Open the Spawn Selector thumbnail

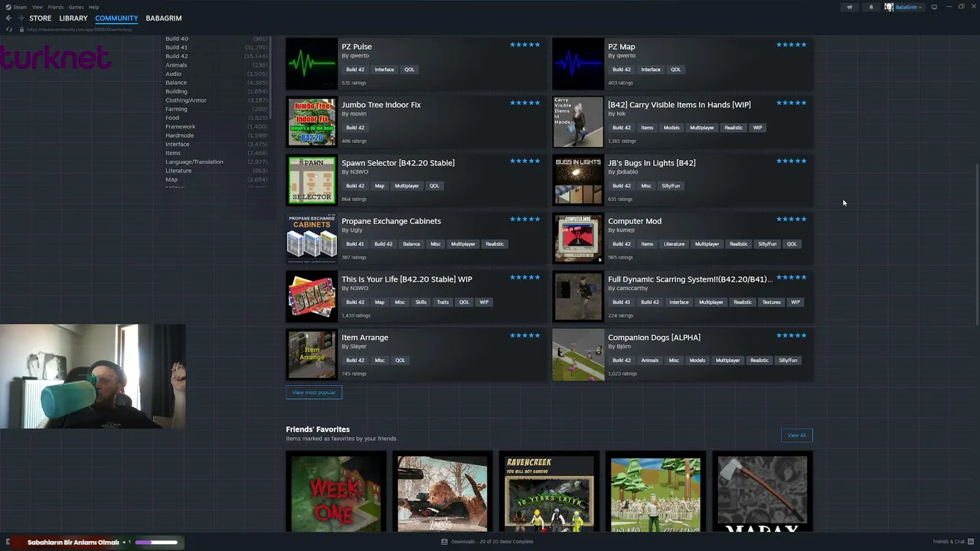[x=312, y=180]
